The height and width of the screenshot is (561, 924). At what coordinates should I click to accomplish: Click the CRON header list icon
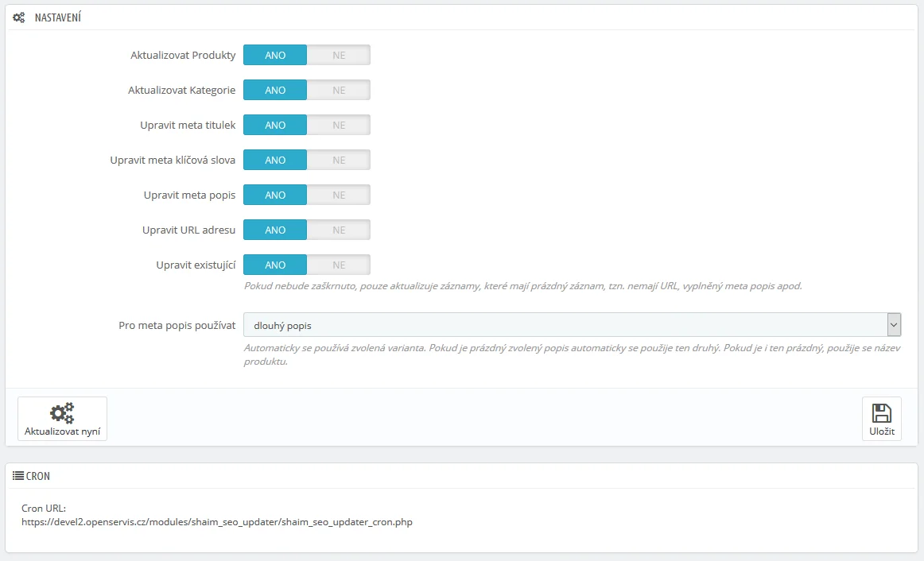[x=17, y=476]
